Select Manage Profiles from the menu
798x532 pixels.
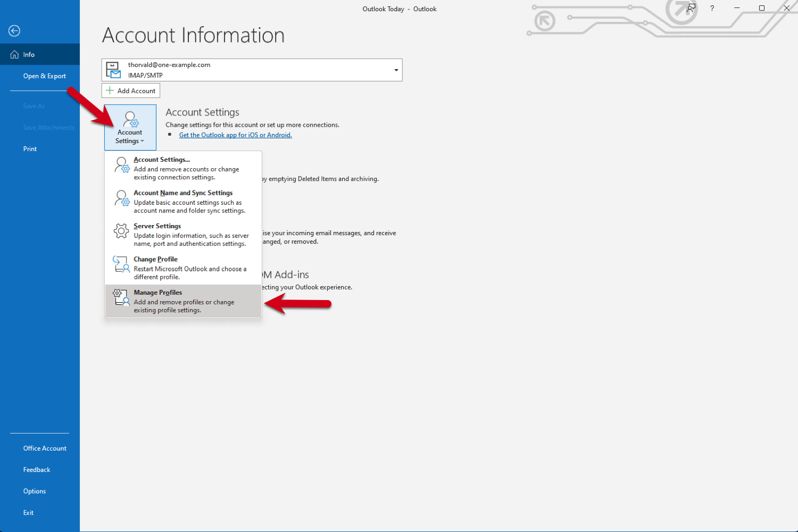158,292
